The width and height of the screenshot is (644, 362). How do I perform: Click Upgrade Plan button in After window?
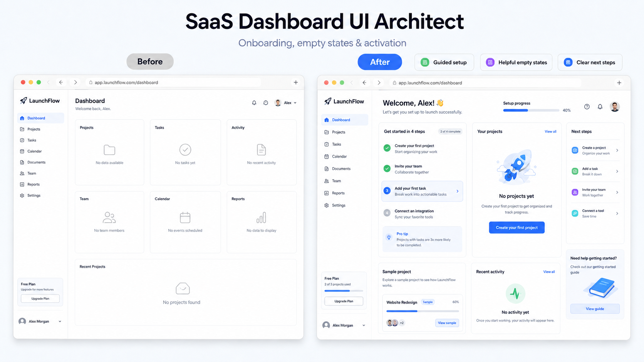(344, 301)
